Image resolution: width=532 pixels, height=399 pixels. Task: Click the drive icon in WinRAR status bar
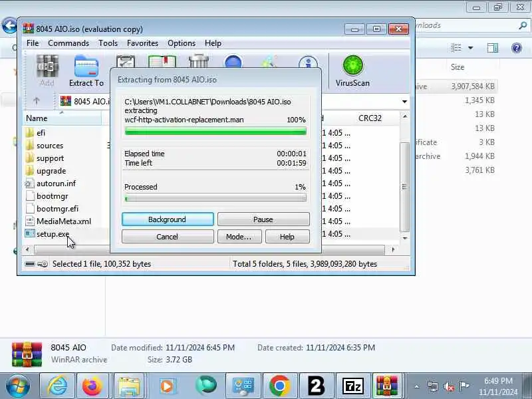click(x=30, y=263)
